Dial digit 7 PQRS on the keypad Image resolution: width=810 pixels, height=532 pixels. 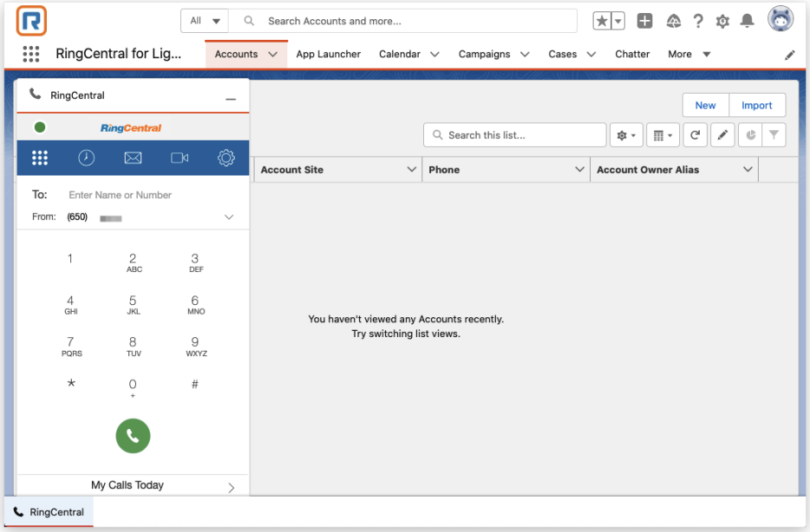coord(71,347)
